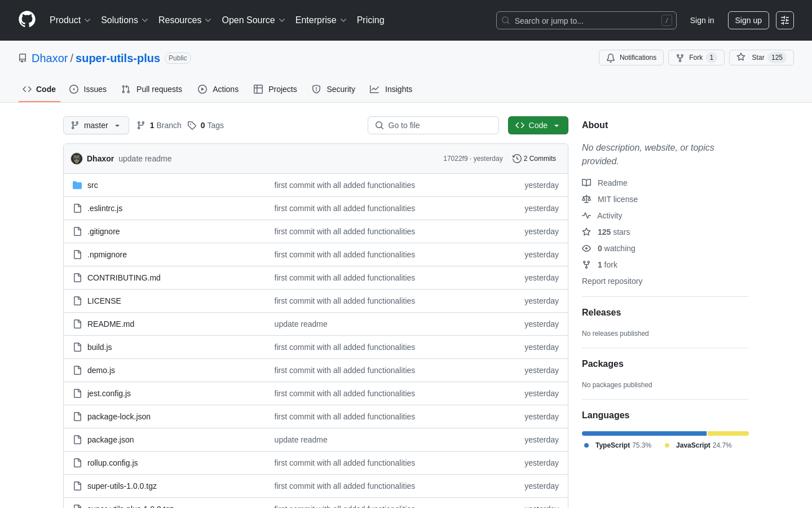
Task: Click the TypeScript blue language bar segment
Action: click(644, 433)
